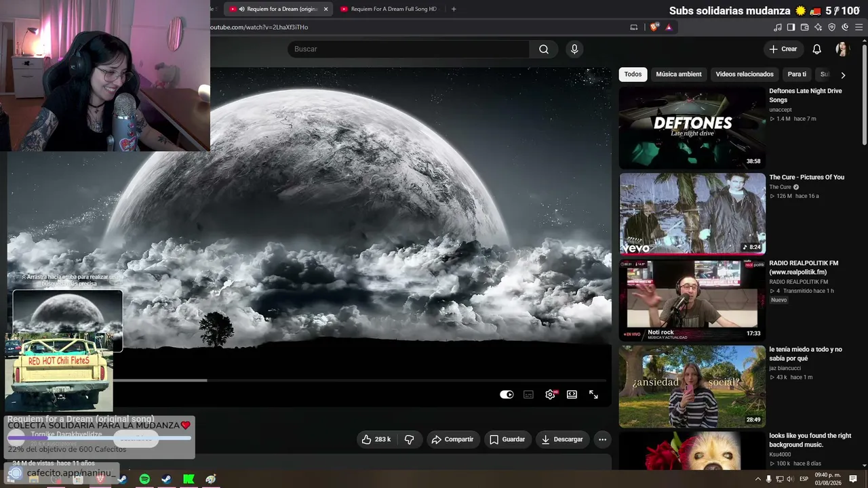Click the Compartir button
The image size is (868, 488).
click(x=452, y=439)
